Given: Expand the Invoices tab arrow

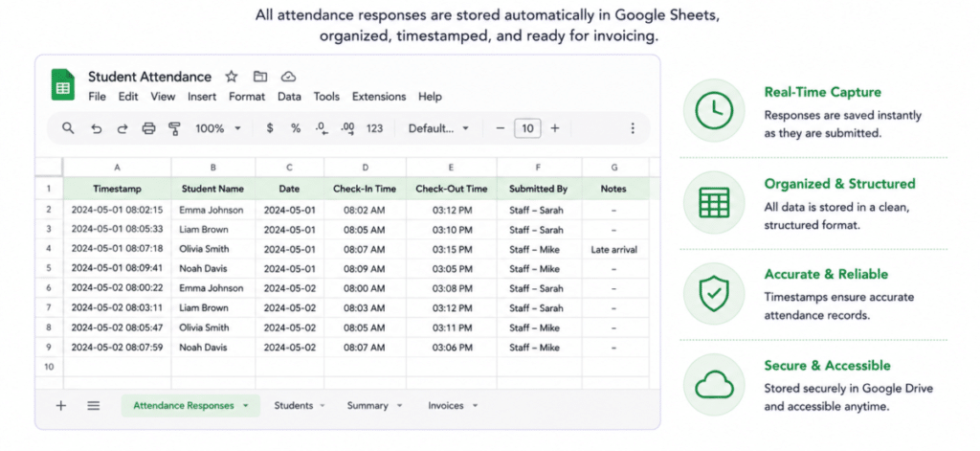Looking at the screenshot, I should (475, 405).
